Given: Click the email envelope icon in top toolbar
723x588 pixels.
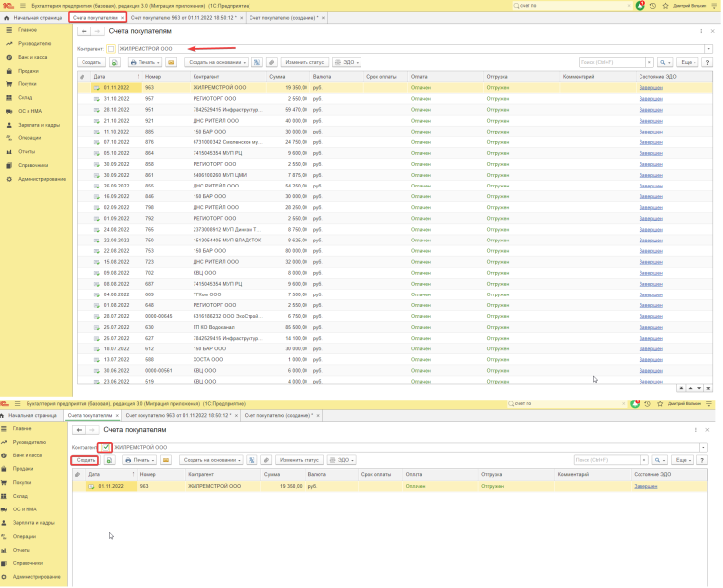Looking at the screenshot, I should pyautogui.click(x=171, y=62).
